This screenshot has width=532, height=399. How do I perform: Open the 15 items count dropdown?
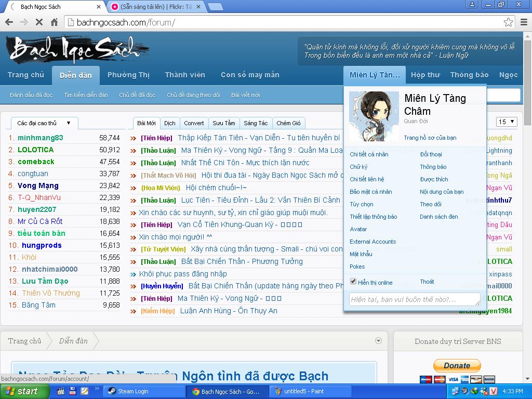[507, 122]
